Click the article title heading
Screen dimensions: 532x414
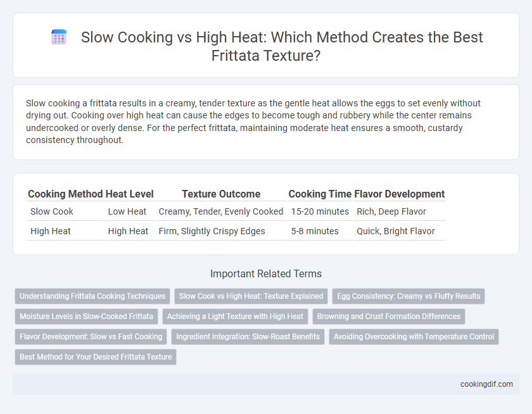tap(282, 46)
